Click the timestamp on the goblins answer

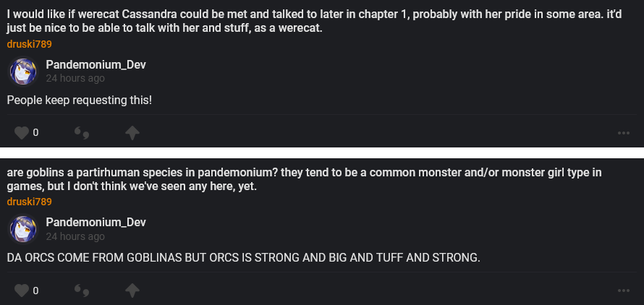tap(75, 236)
